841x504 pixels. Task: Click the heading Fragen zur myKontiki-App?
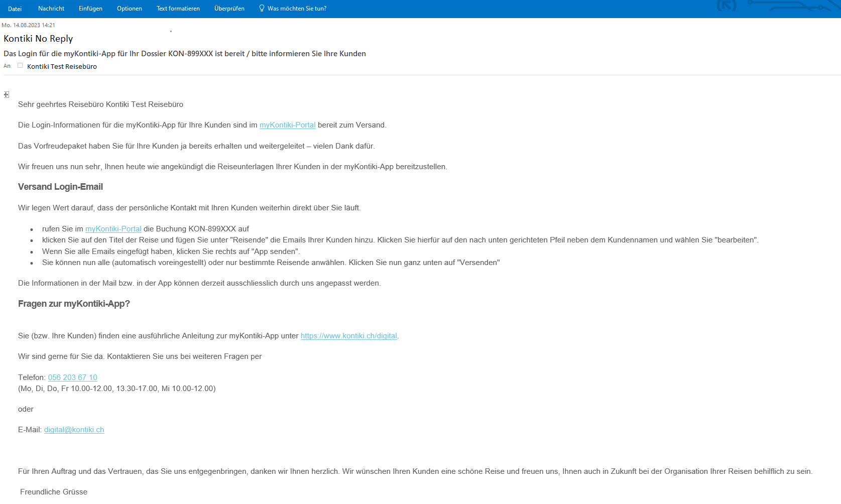pyautogui.click(x=74, y=304)
